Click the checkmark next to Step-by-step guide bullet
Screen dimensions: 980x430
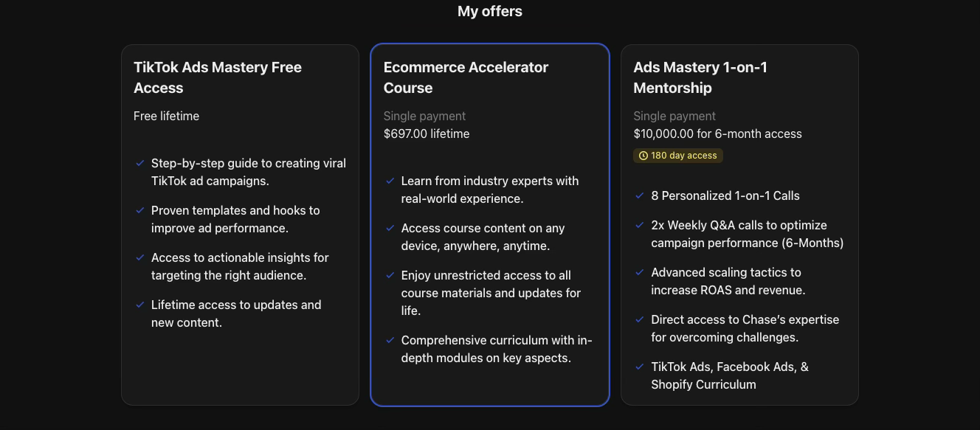click(140, 162)
